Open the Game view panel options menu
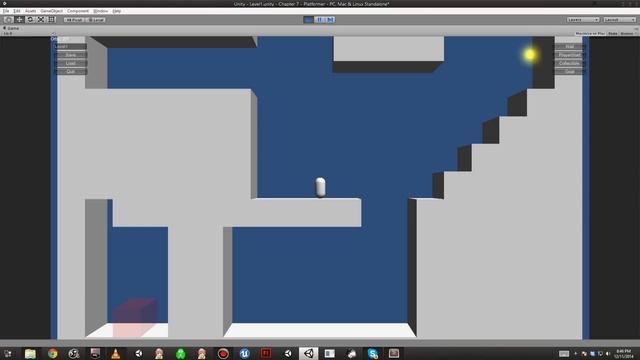Viewport: 640px width, 360px height. [x=636, y=29]
